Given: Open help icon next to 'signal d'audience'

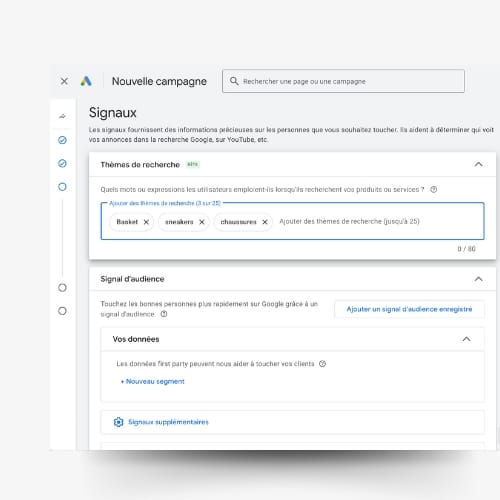Looking at the screenshot, I should (164, 314).
